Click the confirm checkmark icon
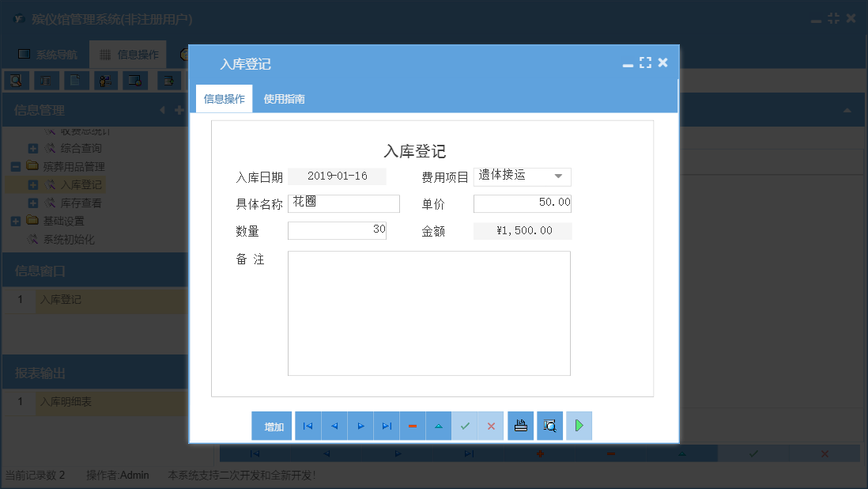Screen dimensions: 868x489 pyautogui.click(x=465, y=426)
